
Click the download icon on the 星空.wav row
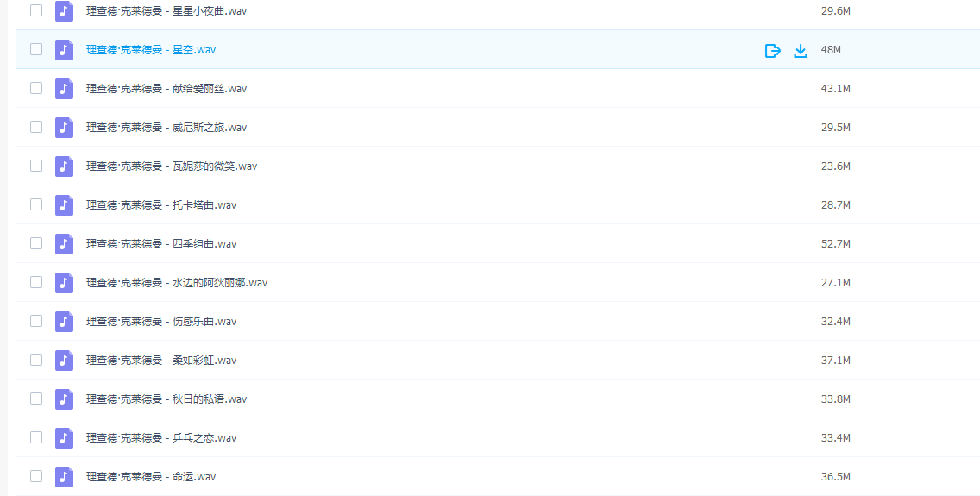click(x=800, y=51)
